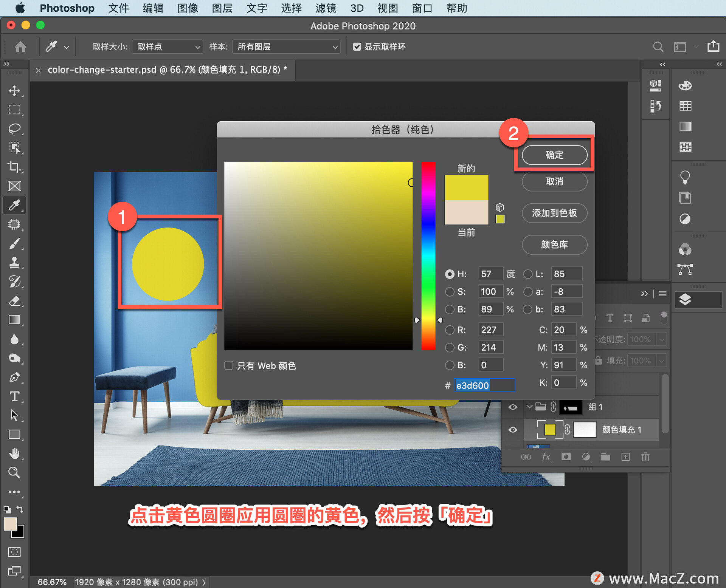Select the Path Selection tool
Screen dimensions: 726x588
[x=14, y=415]
